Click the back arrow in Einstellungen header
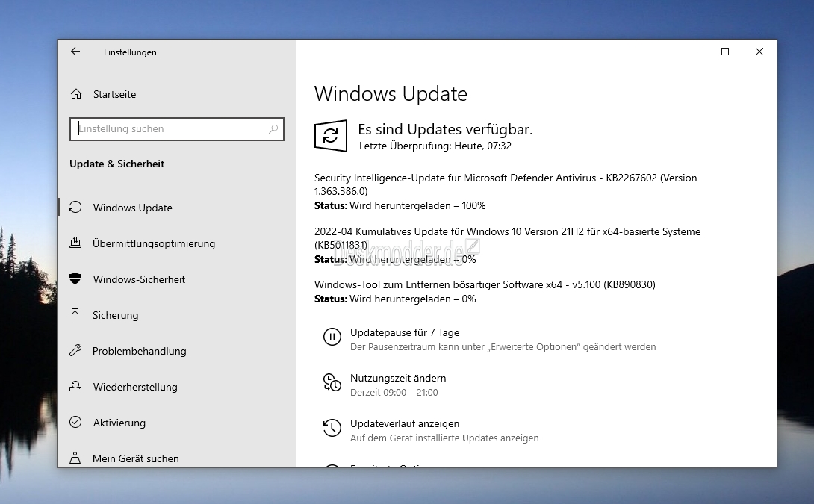The width and height of the screenshot is (814, 504). click(75, 52)
